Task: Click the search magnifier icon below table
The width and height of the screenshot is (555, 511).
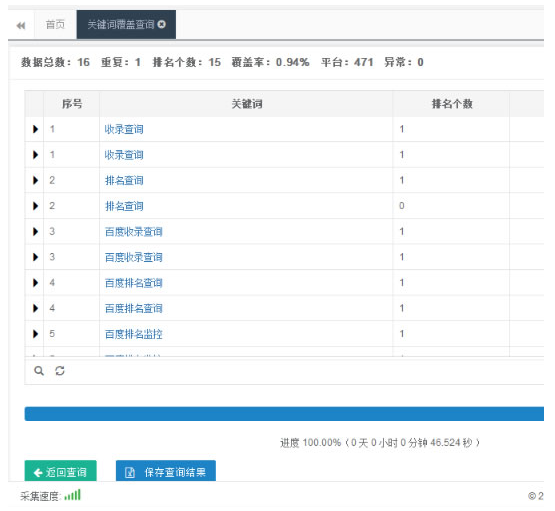Action: [x=39, y=371]
